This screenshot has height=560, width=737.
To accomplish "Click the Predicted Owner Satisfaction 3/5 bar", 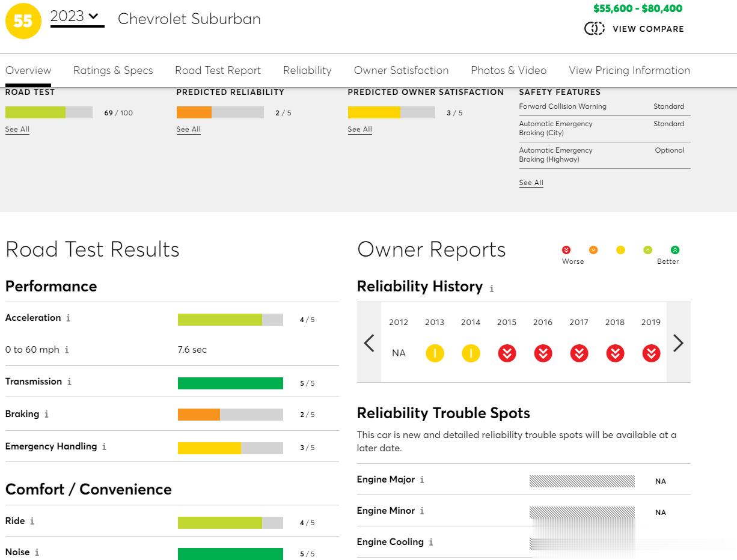I will pos(391,112).
